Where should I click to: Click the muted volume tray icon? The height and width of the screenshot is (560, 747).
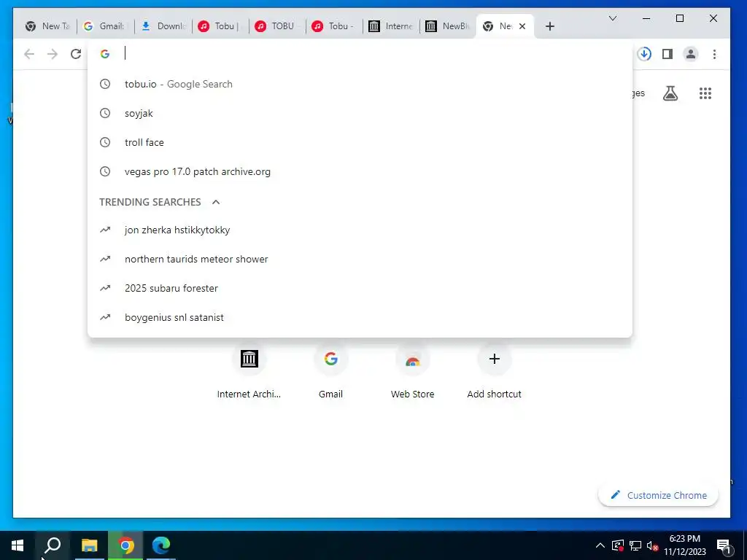tap(652, 545)
